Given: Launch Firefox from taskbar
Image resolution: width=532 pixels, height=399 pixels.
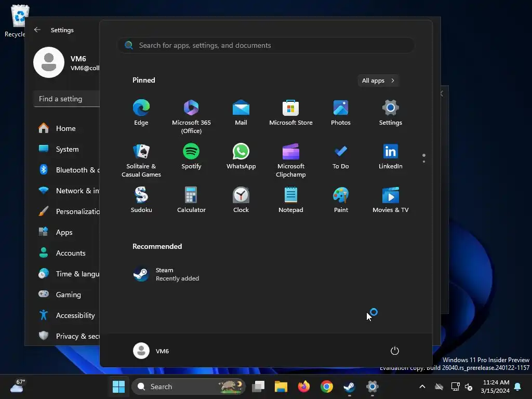Looking at the screenshot, I should pos(303,387).
